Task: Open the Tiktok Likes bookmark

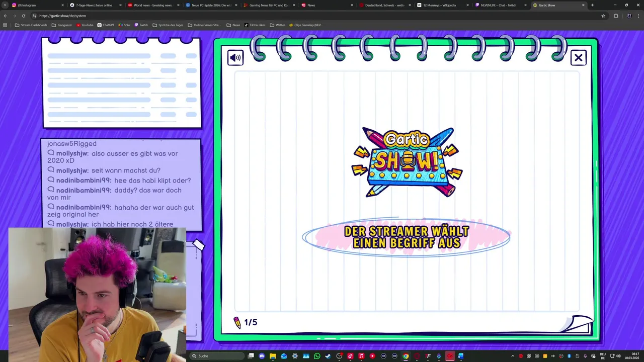Action: [255, 25]
